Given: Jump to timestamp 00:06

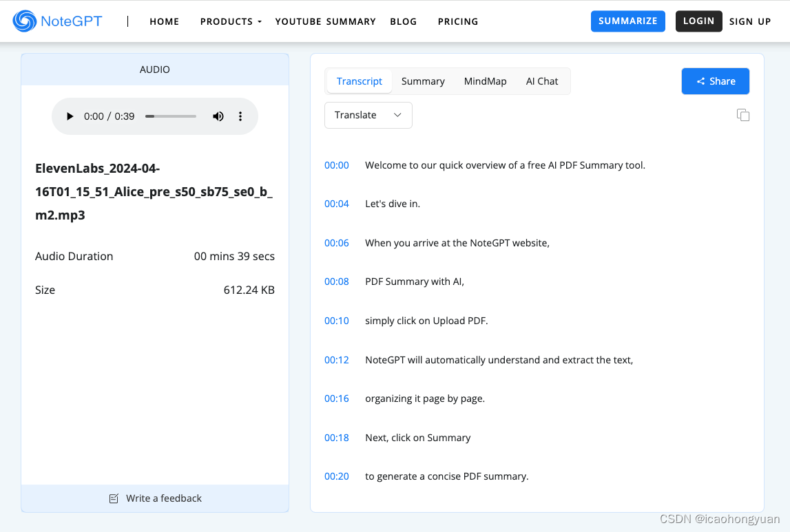Looking at the screenshot, I should click(337, 243).
